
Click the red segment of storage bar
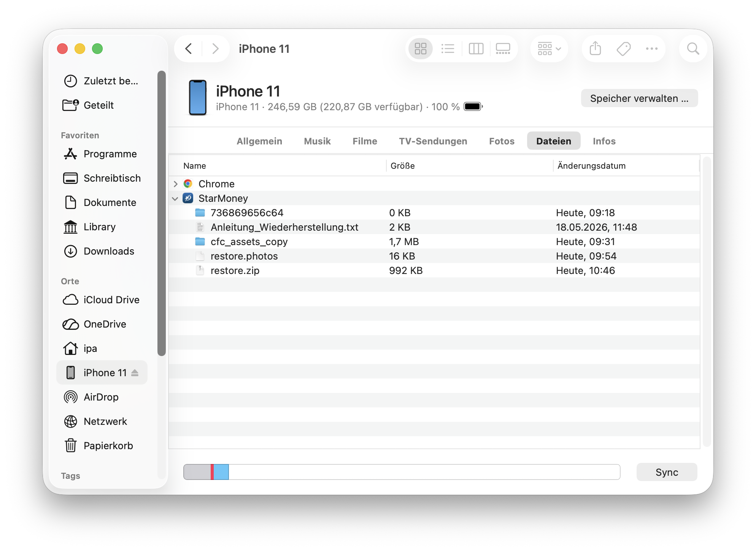pos(212,472)
